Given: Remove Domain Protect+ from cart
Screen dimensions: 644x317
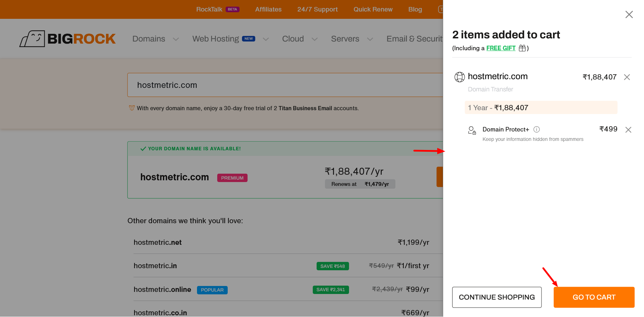Looking at the screenshot, I should 628,130.
